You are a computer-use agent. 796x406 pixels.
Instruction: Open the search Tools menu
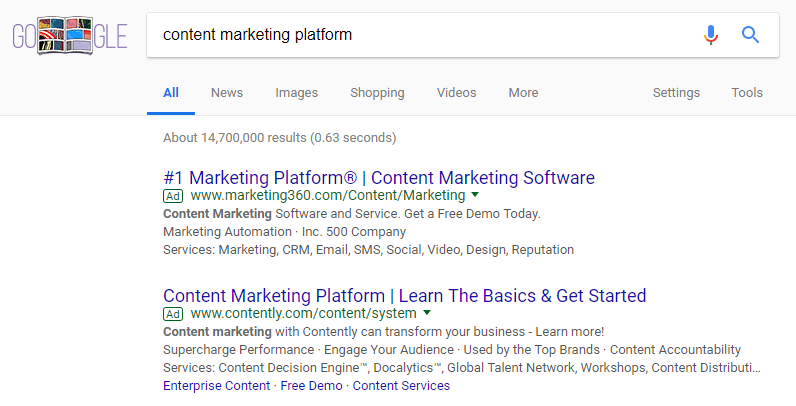pyautogui.click(x=747, y=93)
